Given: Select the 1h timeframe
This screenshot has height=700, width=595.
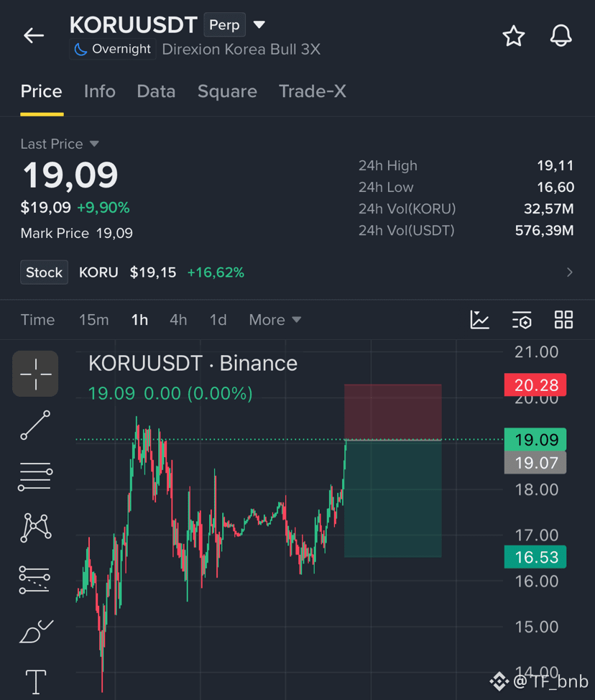Looking at the screenshot, I should pyautogui.click(x=139, y=320).
